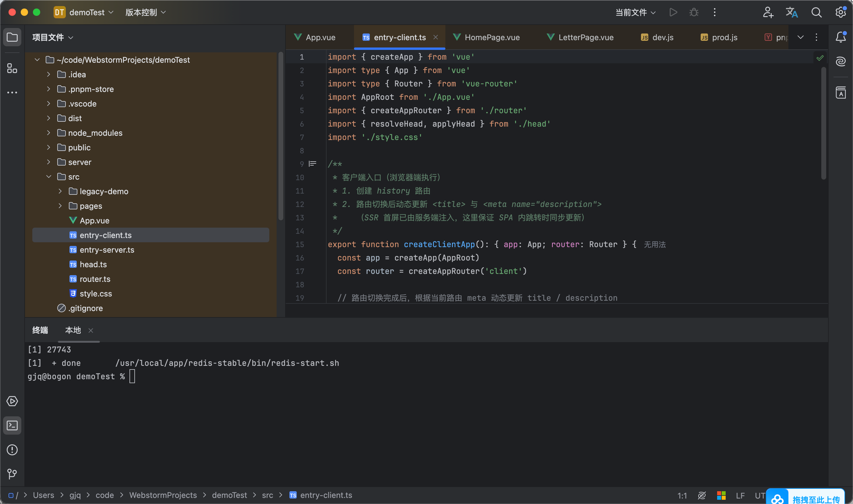
Task: Click src in the breadcrumb bar
Action: pyautogui.click(x=267, y=495)
